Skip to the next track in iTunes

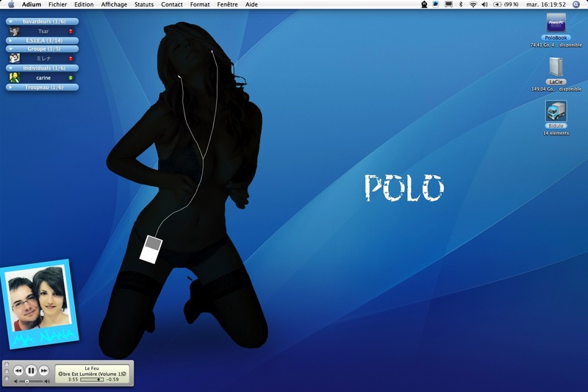pyautogui.click(x=44, y=371)
